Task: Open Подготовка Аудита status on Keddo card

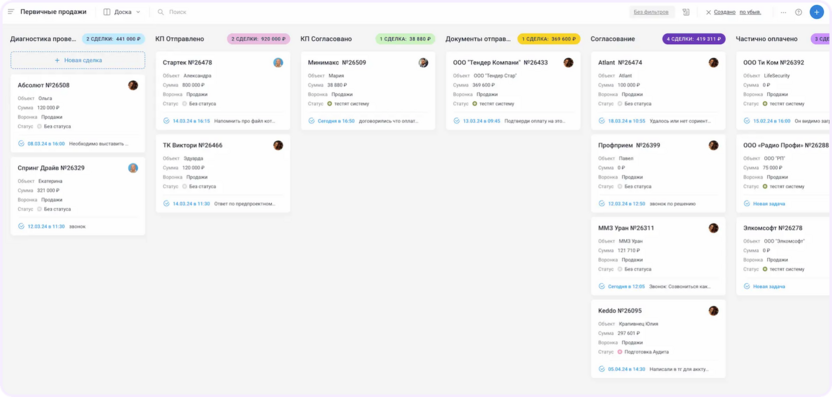Action: [643, 352]
